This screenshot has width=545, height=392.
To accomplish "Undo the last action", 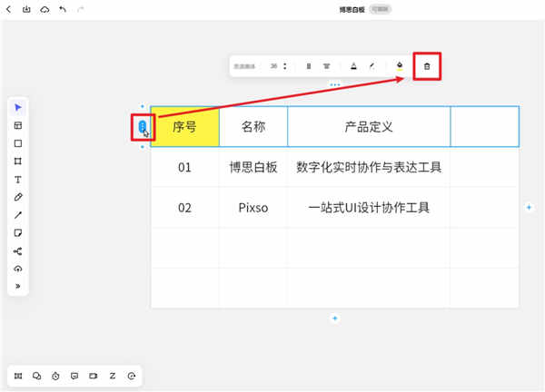I will tap(62, 9).
